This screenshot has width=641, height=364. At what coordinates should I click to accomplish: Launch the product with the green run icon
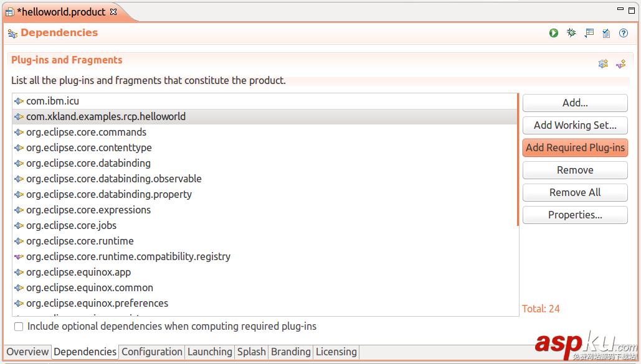click(554, 33)
